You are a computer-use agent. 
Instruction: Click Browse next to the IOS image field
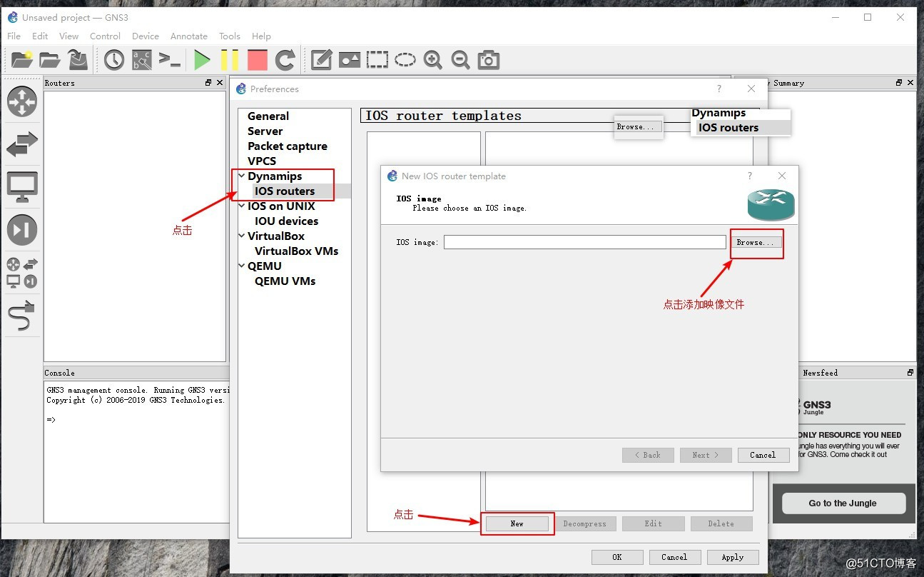[756, 243]
